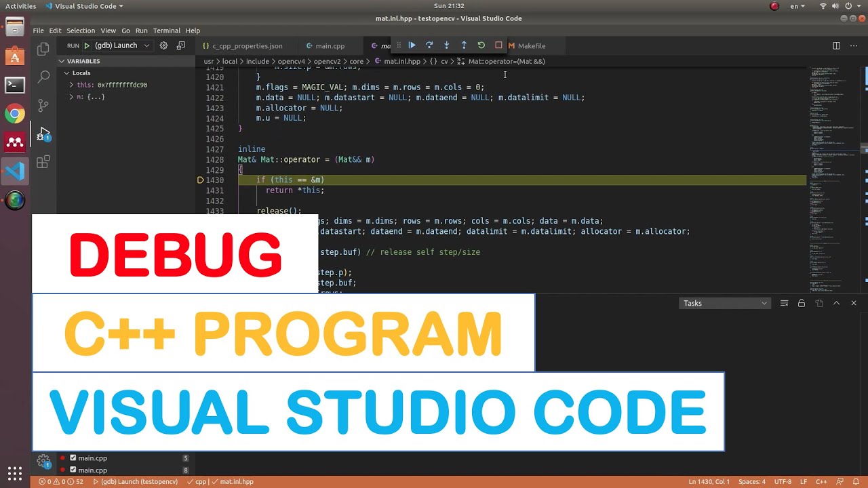Show applications grid in the dock
Screen dimensions: 868x488
coord(15,472)
